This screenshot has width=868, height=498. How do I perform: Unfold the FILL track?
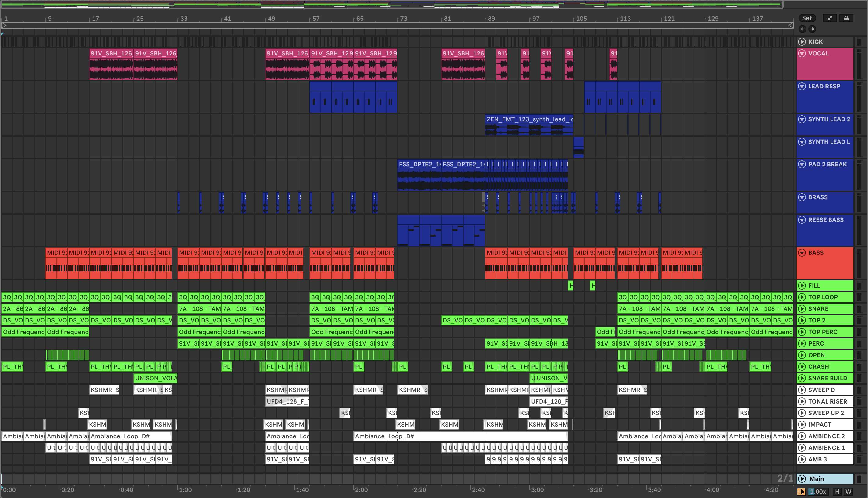pos(802,286)
